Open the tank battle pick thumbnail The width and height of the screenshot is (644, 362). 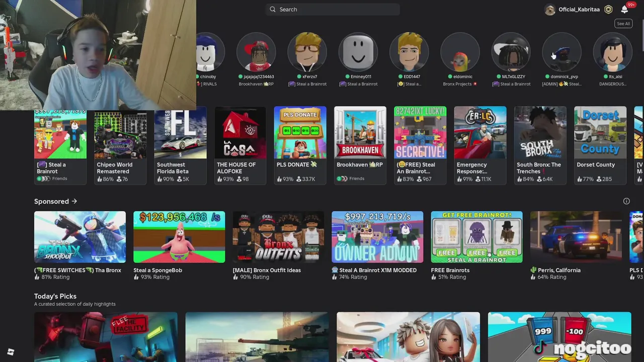coord(257,337)
